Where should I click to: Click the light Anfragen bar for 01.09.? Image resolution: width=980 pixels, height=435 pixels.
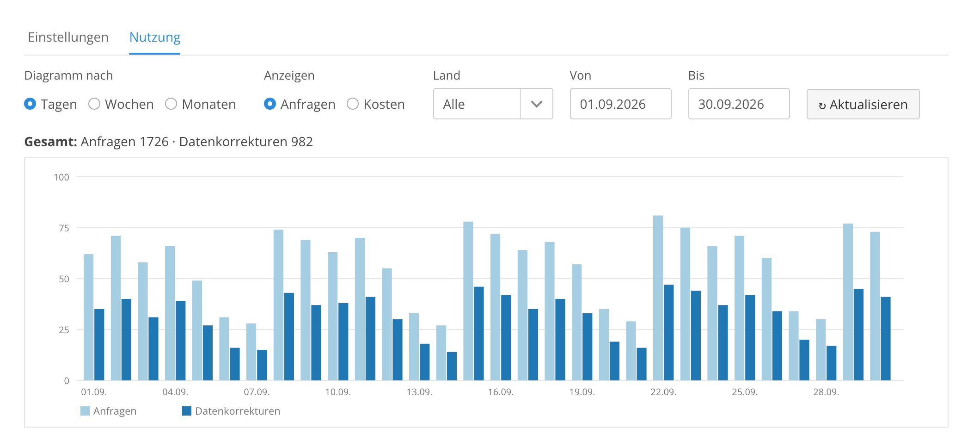88,317
